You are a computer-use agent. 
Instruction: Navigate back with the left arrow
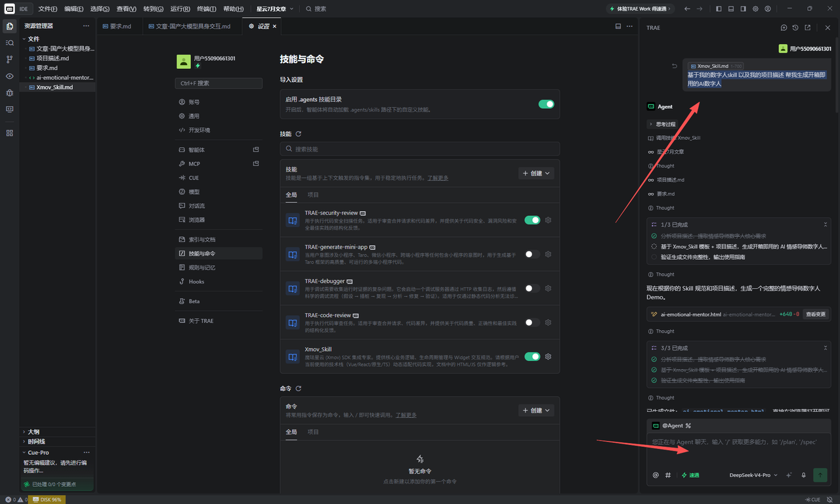[687, 9]
